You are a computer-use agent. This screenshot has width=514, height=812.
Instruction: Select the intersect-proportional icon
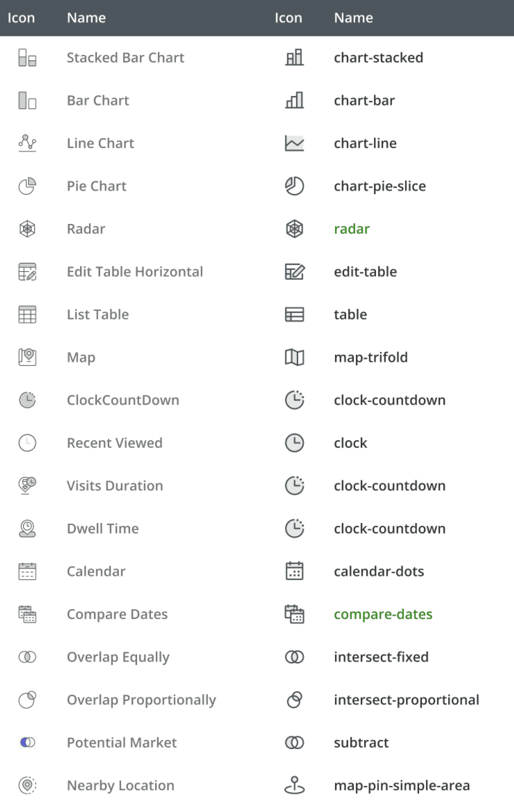point(294,699)
